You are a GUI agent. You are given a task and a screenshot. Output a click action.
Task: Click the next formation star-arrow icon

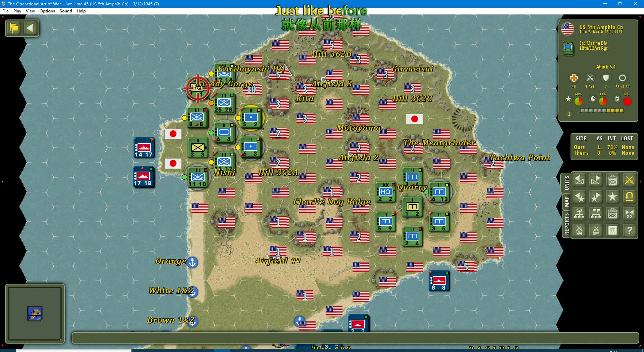[596, 197]
